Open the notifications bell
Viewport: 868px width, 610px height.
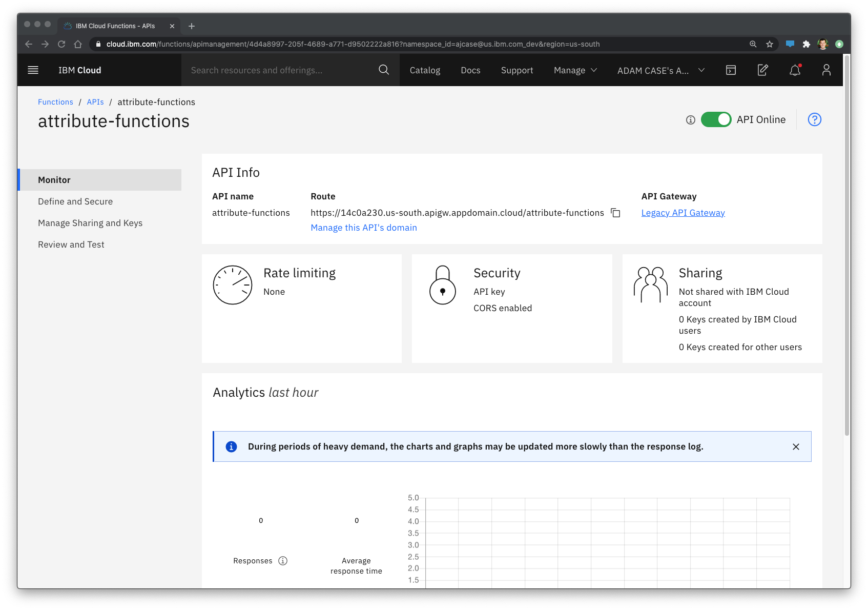795,70
